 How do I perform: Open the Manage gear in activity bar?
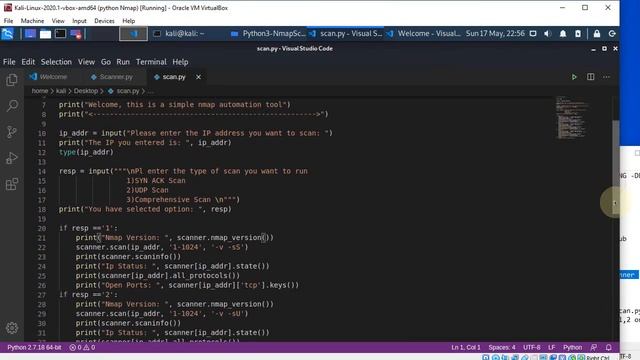[12, 328]
